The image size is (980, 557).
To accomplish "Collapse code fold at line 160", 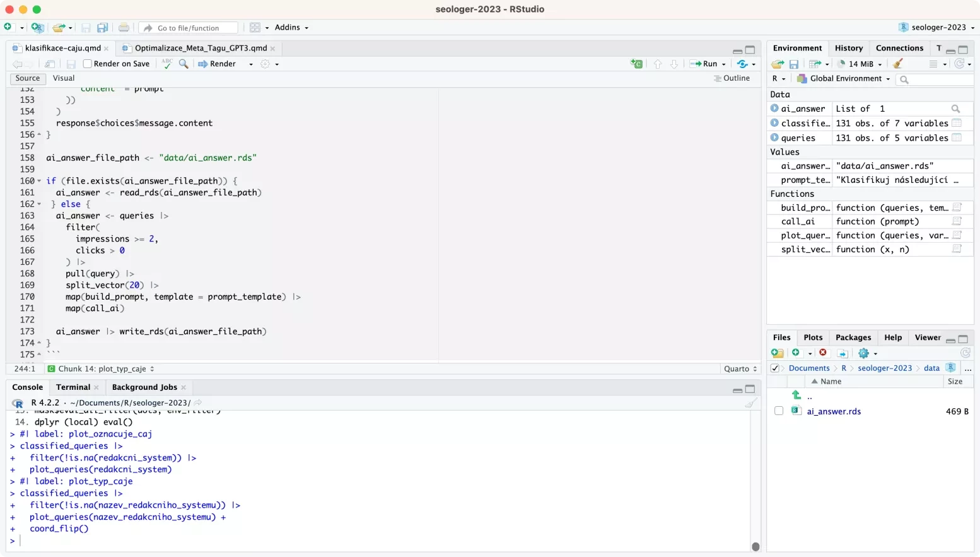I will click(39, 181).
